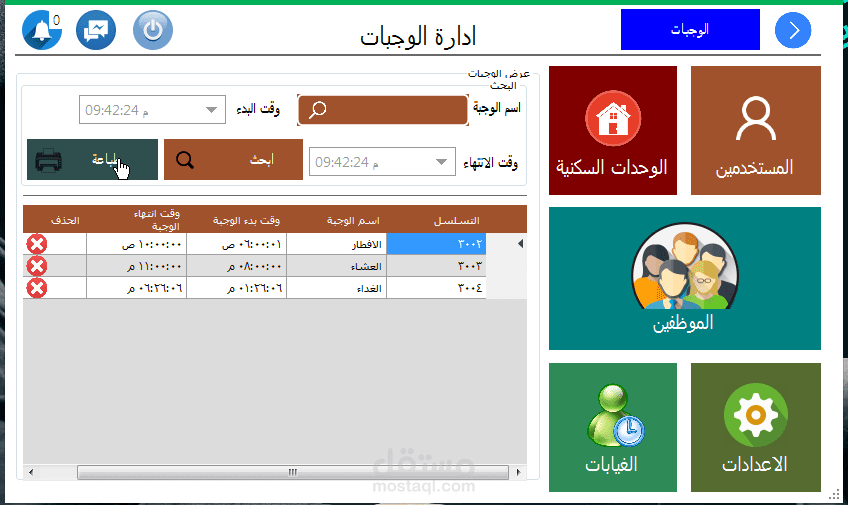Viewport: 848px width, 505px height.
Task: Click الافطار end time cell
Action: [136, 244]
